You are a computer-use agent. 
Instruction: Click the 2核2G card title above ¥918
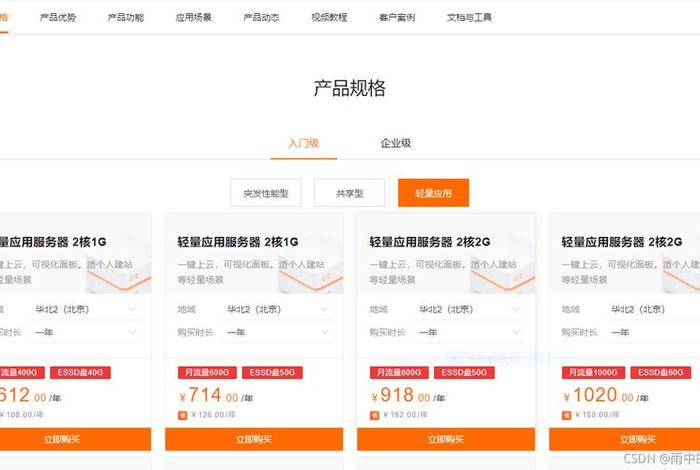pos(430,242)
